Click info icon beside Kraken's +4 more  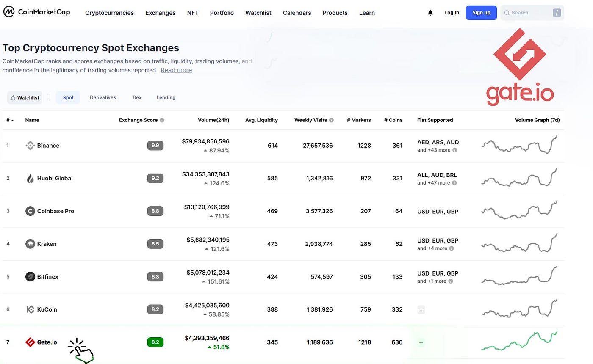(452, 248)
